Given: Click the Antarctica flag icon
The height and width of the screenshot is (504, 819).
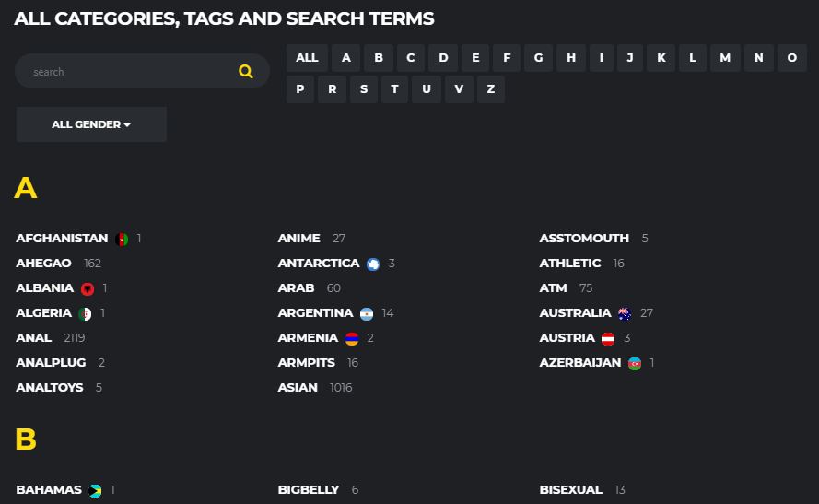Looking at the screenshot, I should [x=373, y=264].
